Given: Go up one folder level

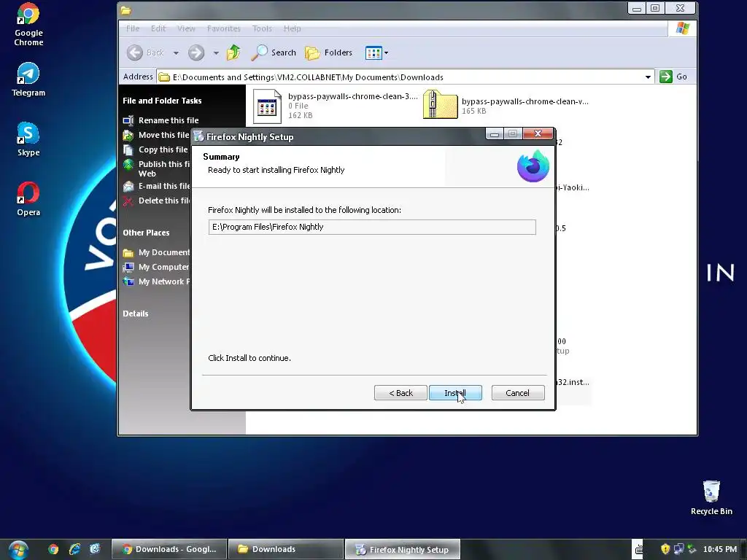Looking at the screenshot, I should coord(233,52).
